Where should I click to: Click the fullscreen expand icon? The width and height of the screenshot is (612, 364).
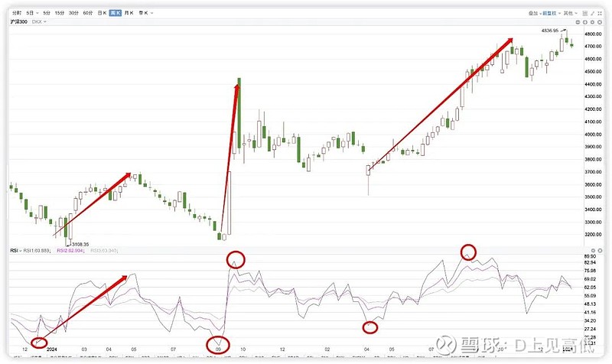pos(600,13)
